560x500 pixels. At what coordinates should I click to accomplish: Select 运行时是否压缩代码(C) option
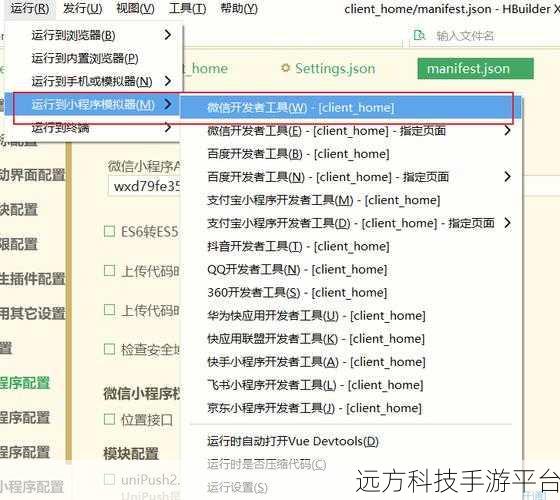click(351, 464)
